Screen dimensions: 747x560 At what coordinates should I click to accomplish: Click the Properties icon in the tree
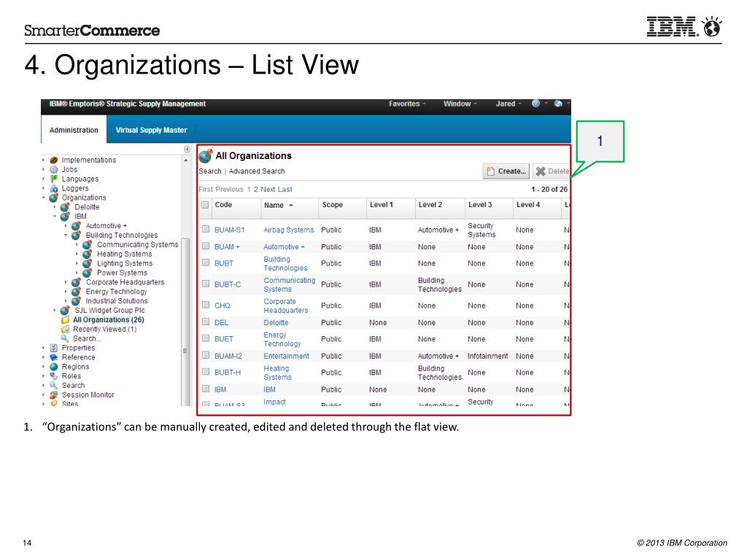tap(54, 348)
